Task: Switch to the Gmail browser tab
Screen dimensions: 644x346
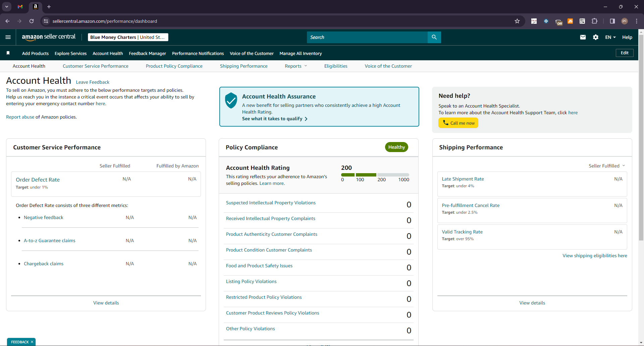Action: pyautogui.click(x=20, y=7)
